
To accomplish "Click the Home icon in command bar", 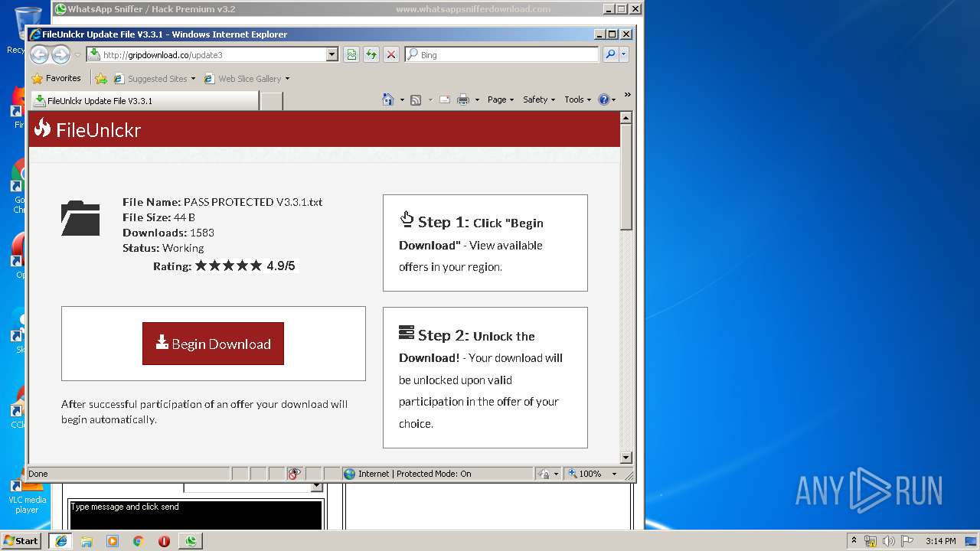I will tap(388, 99).
